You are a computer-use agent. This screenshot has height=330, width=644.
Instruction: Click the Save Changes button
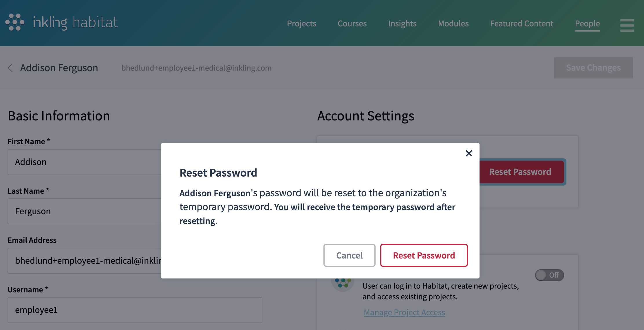[593, 68]
